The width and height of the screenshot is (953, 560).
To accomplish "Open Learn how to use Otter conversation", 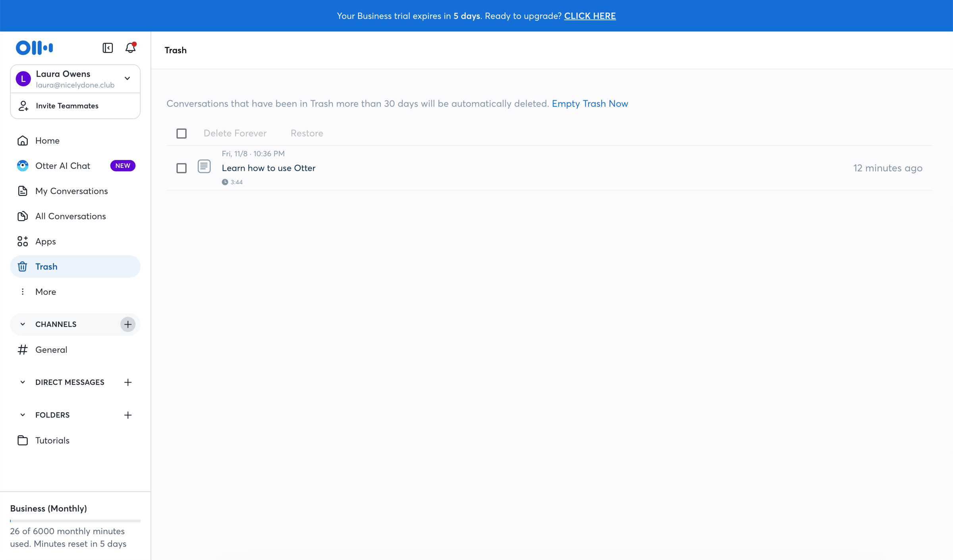I will point(269,168).
